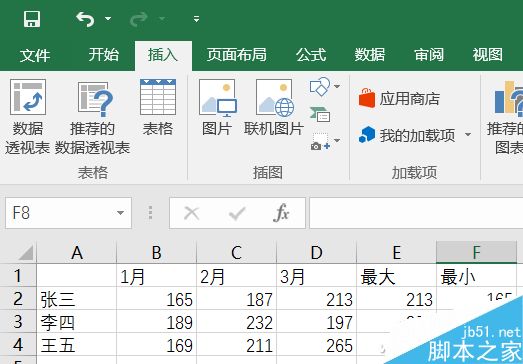This screenshot has width=523, height=364.
Task: Select row 3 header
Action: click(x=18, y=322)
